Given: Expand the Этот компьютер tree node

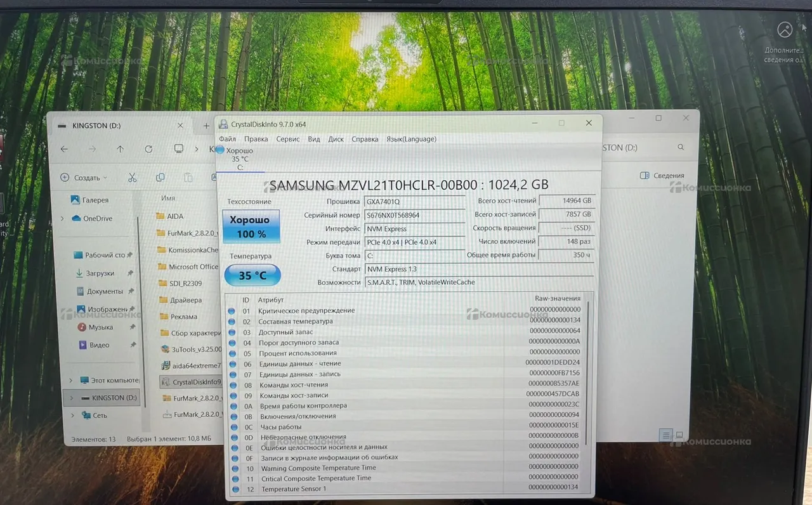Looking at the screenshot, I should click(x=70, y=381).
